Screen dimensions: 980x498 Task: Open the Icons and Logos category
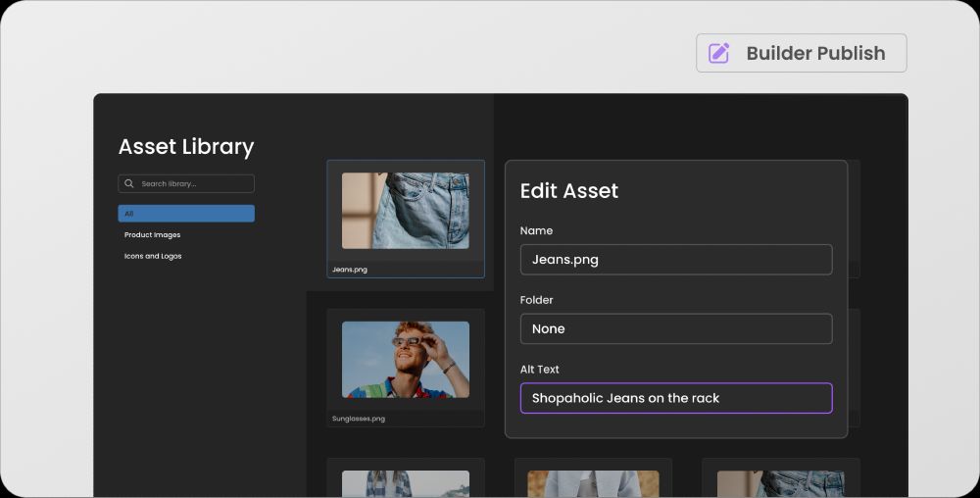[153, 256]
